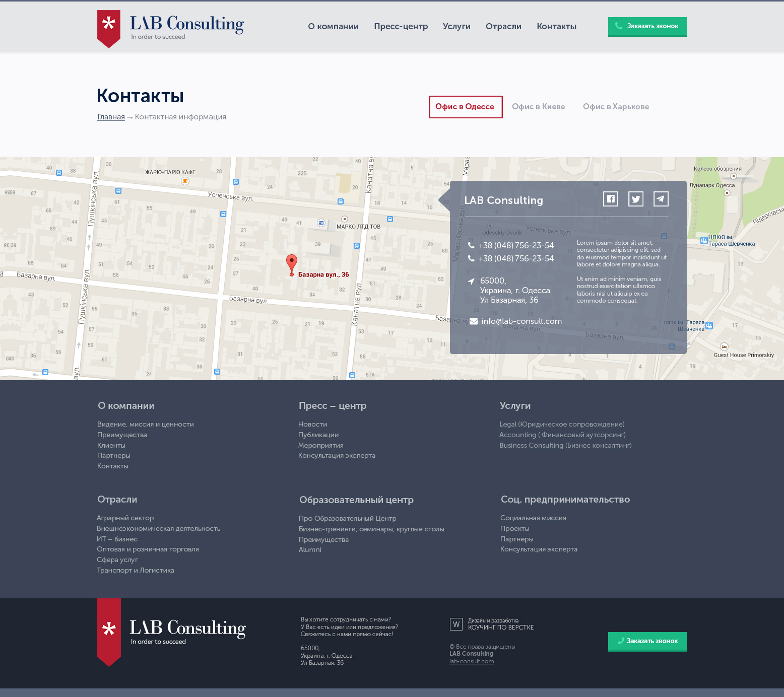Image resolution: width=784 pixels, height=697 pixels.
Task: Open КОУЧИНГ ПО ВЕРСТКЕ developer link
Action: [x=501, y=628]
